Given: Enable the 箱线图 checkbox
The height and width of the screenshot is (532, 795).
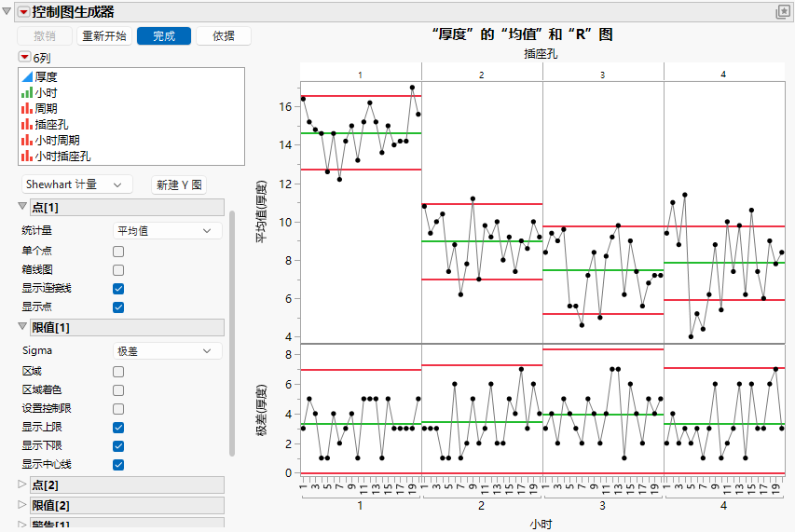Looking at the screenshot, I should [118, 270].
